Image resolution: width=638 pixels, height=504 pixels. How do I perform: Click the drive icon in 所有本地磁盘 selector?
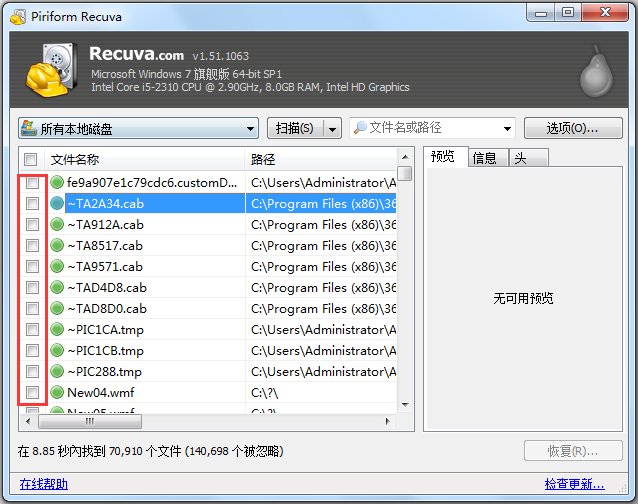29,128
